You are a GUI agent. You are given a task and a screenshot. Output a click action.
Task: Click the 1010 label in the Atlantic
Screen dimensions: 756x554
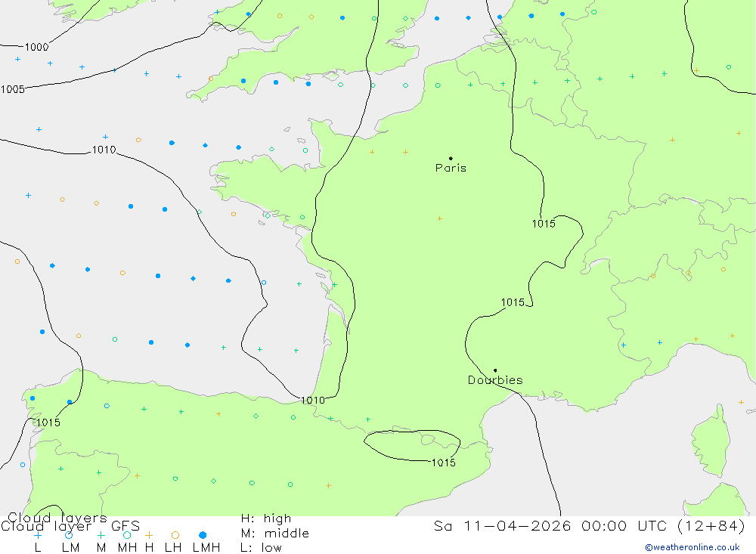click(104, 150)
